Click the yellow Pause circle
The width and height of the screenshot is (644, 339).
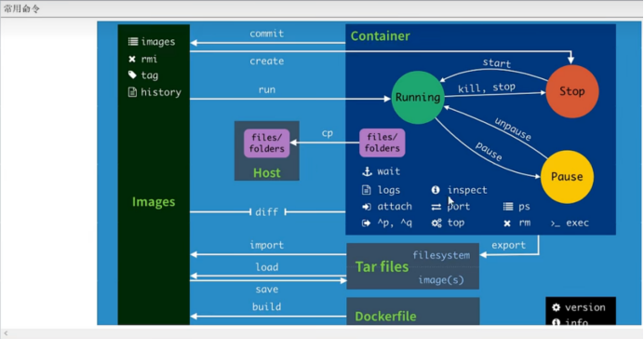[567, 177]
